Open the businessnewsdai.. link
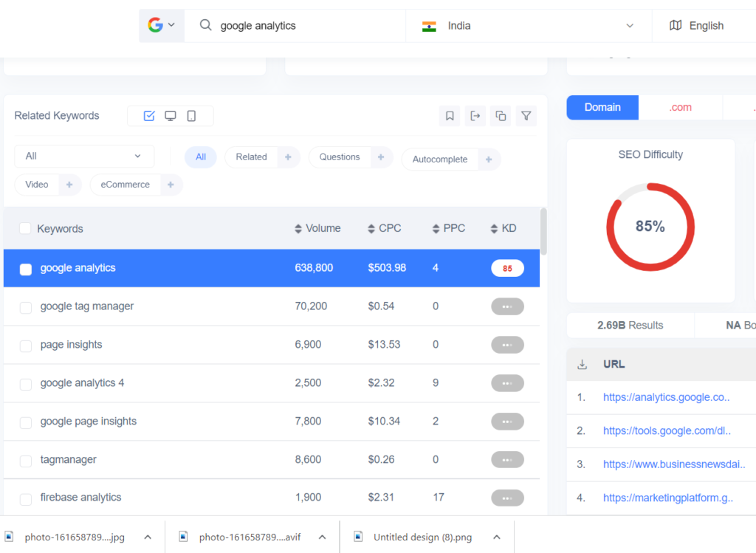 click(x=674, y=464)
